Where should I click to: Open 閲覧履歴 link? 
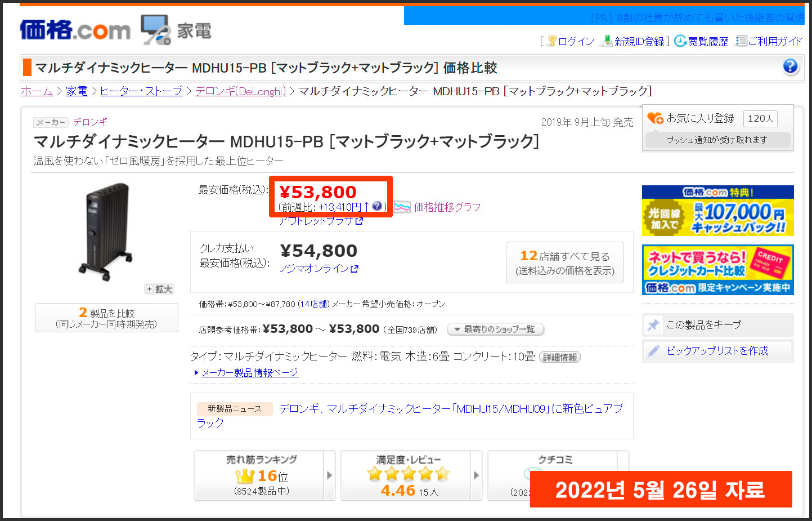point(708,41)
